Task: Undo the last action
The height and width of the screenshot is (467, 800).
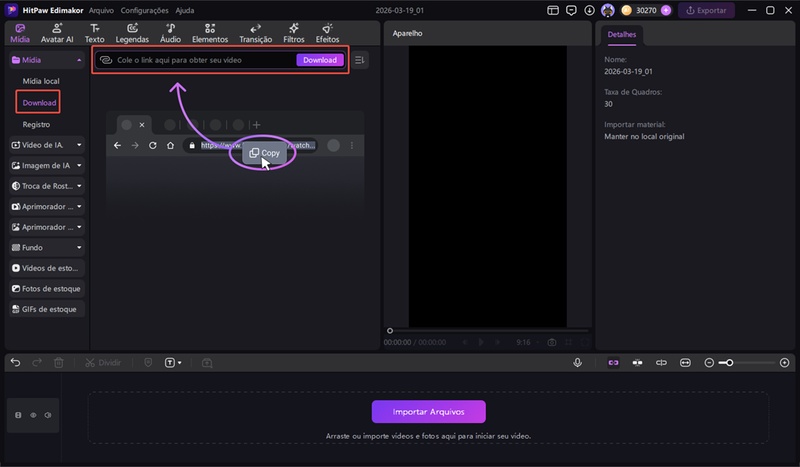Action: (15, 363)
